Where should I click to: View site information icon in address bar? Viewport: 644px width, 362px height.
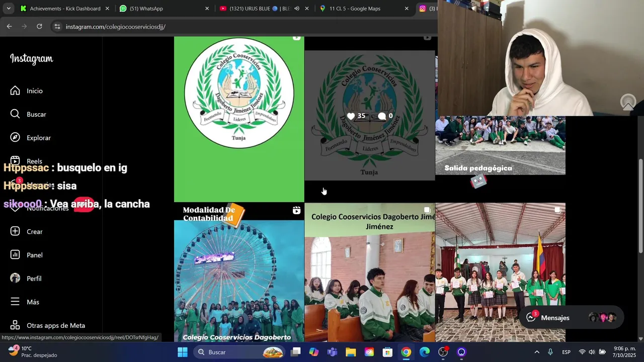(x=57, y=27)
